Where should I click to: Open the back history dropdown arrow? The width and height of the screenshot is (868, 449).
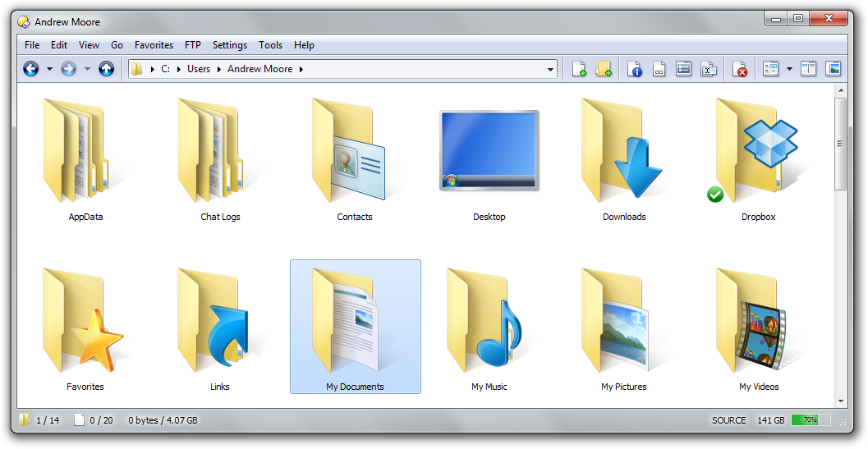point(49,69)
